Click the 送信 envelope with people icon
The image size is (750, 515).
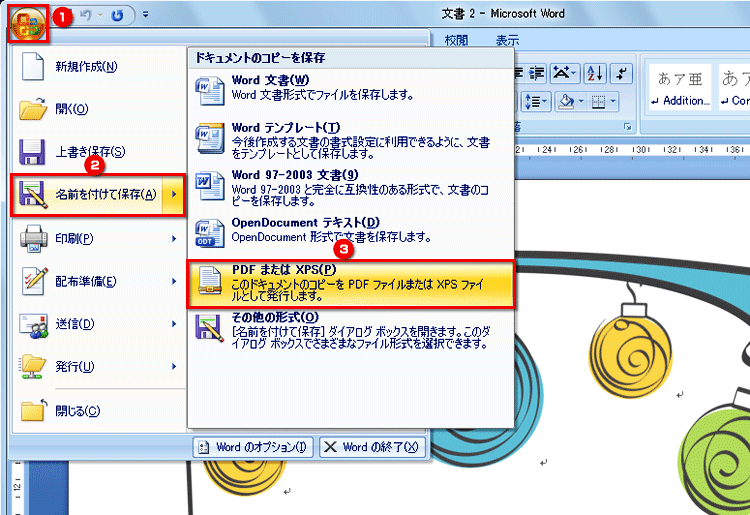pos(33,325)
